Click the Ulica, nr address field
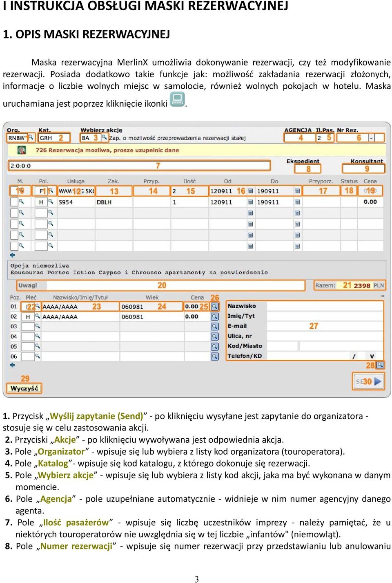Viewport: 392px width, 583px height. tap(325, 336)
